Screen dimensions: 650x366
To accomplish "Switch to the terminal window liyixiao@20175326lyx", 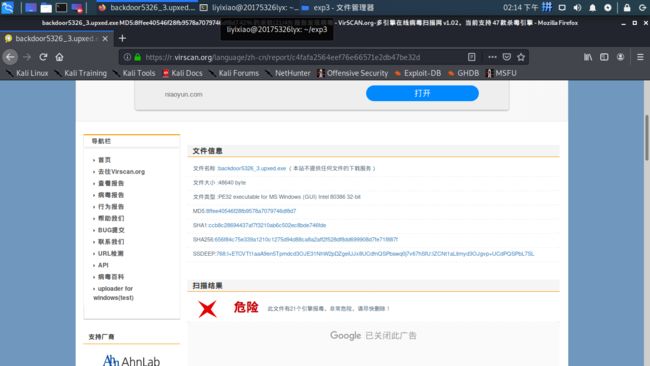I will (x=250, y=7).
